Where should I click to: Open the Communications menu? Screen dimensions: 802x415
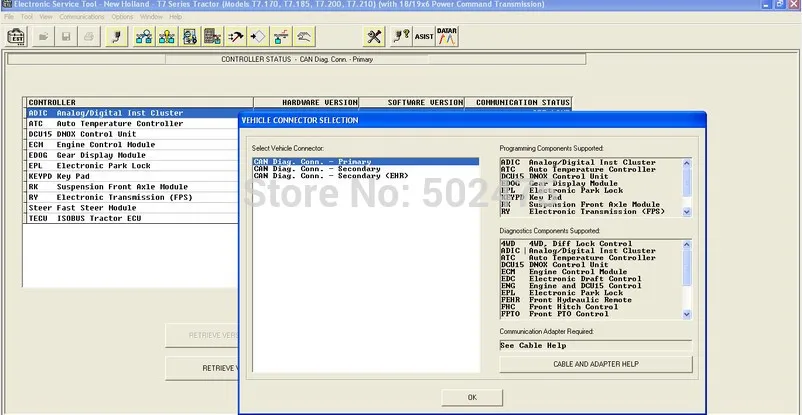click(82, 17)
